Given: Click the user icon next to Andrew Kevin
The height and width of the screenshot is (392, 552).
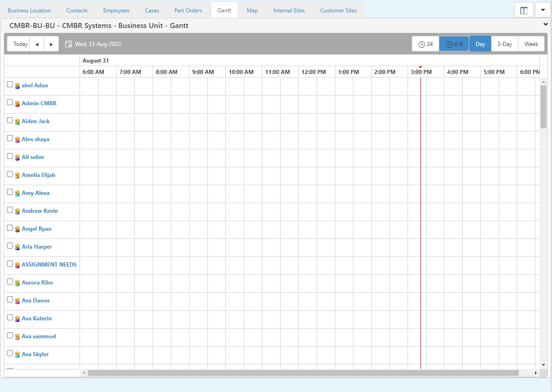Looking at the screenshot, I should coord(17,211).
